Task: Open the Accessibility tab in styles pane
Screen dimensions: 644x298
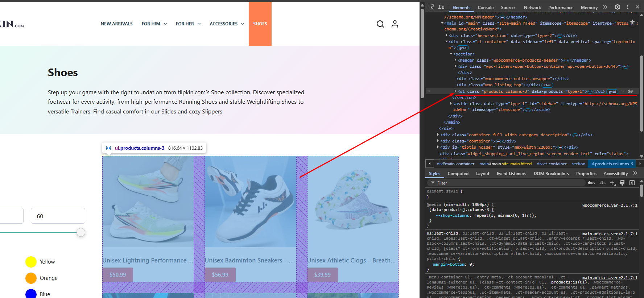Action: coord(616,174)
